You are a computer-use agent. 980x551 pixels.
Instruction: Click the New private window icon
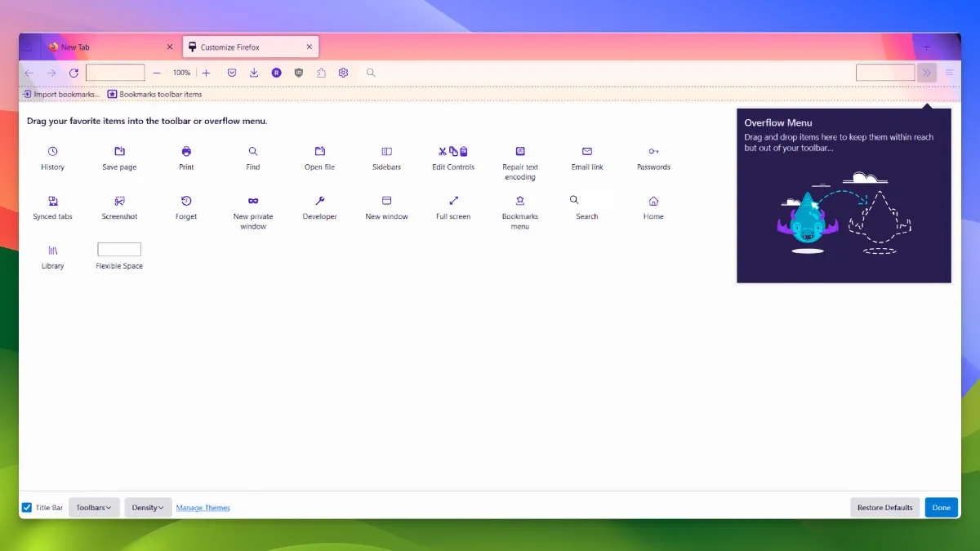(x=252, y=201)
